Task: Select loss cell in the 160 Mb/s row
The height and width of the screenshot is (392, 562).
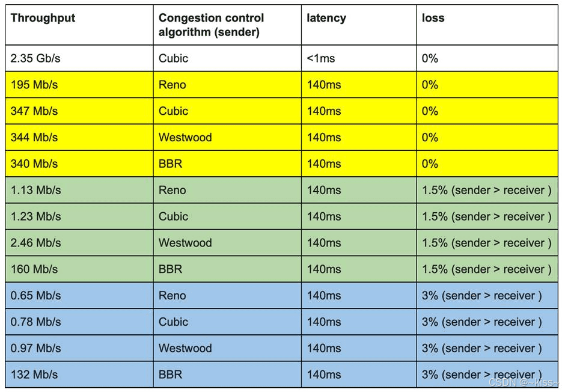Action: tap(487, 269)
